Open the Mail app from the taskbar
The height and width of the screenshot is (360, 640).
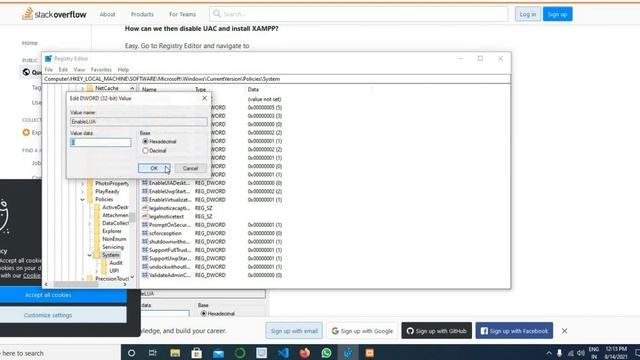click(218, 353)
